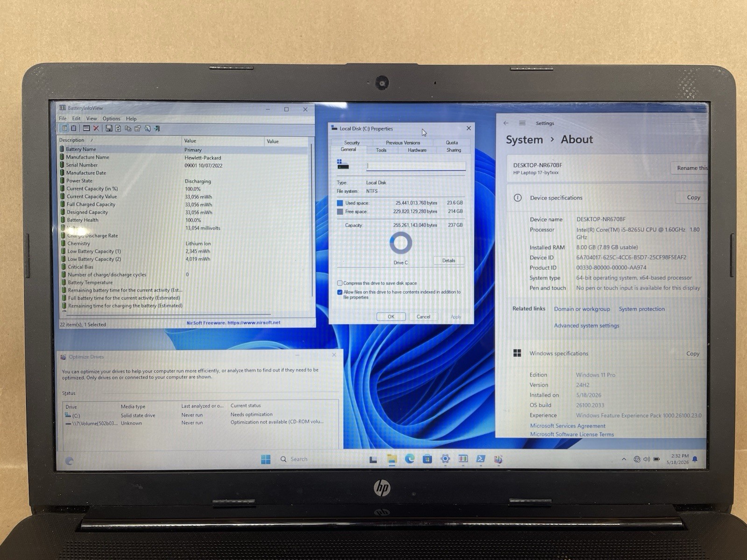The width and height of the screenshot is (747, 560).
Task: Switch to the Security tab
Action: coord(352,143)
